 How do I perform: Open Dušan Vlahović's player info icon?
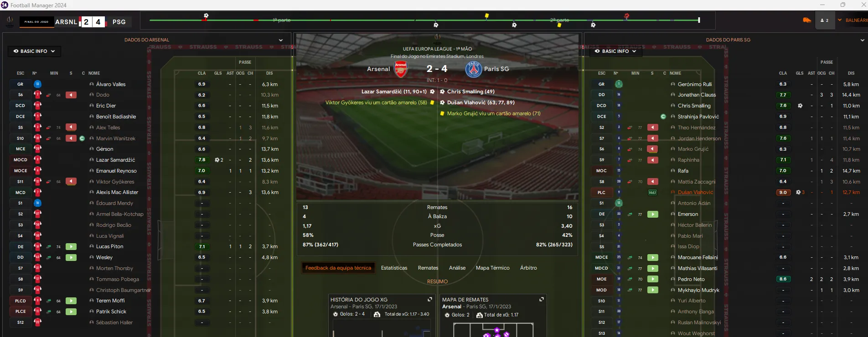pos(673,193)
